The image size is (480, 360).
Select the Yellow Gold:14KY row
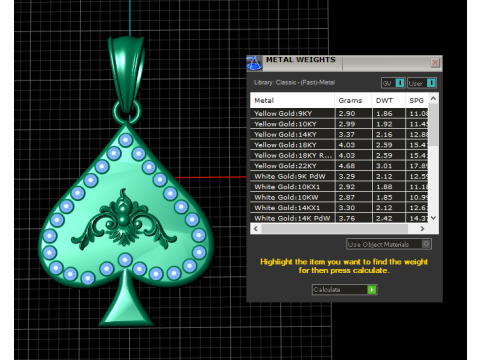(339, 134)
